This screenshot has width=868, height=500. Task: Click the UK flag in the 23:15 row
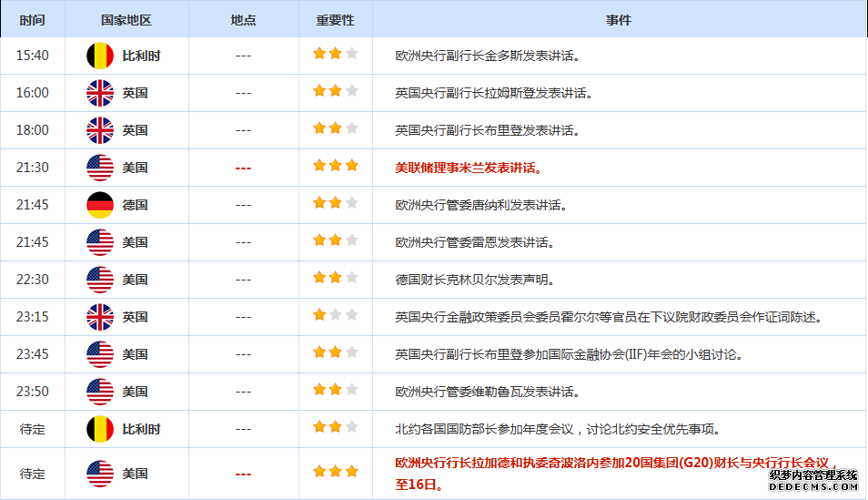[99, 317]
